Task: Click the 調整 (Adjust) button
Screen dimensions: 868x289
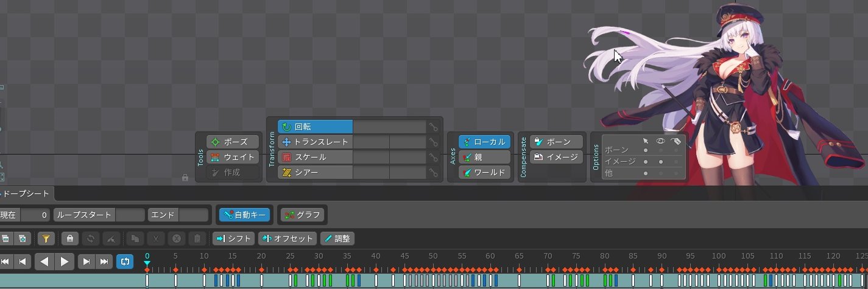Action: 337,239
